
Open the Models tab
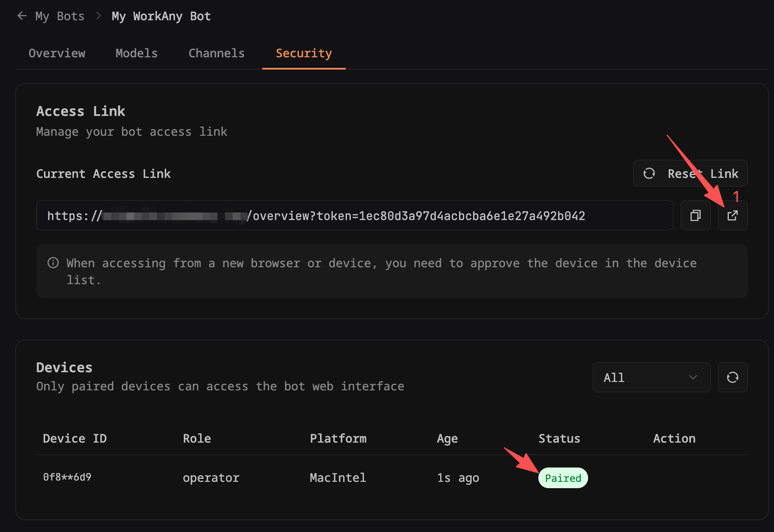(137, 53)
